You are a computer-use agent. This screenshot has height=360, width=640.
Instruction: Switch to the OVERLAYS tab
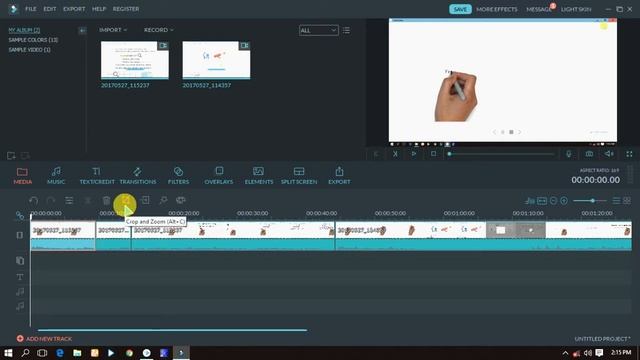point(219,176)
